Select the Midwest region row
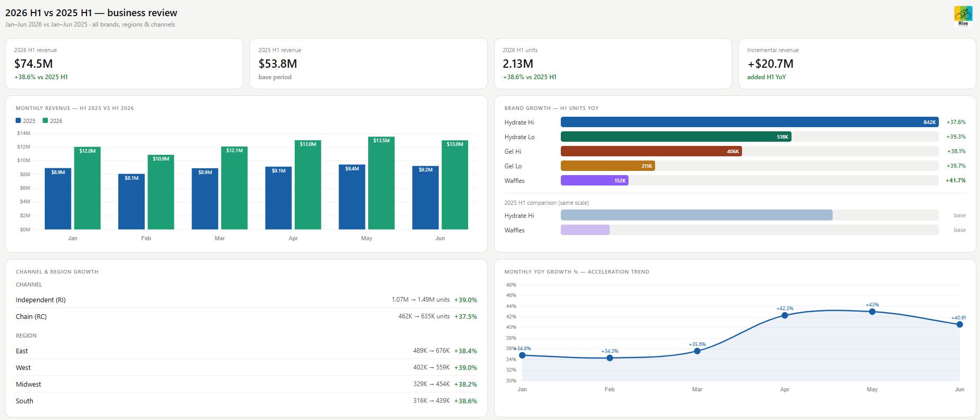Image resolution: width=980 pixels, height=420 pixels. click(x=246, y=384)
